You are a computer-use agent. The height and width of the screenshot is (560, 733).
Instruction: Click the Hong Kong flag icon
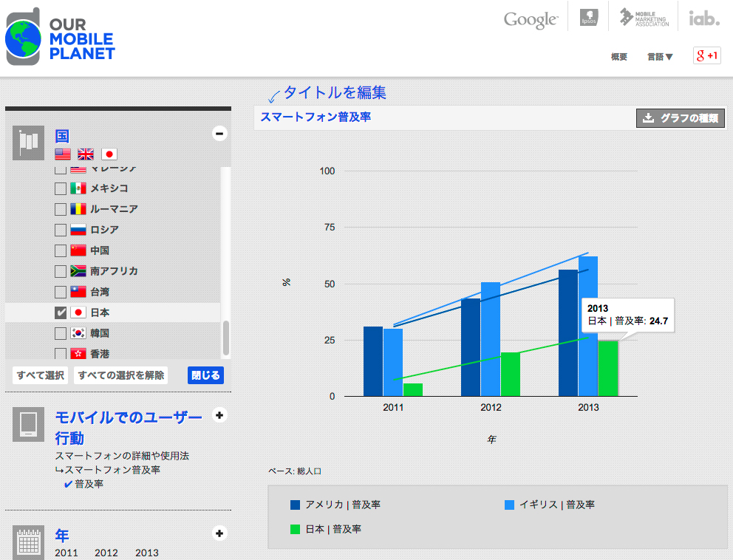[78, 353]
